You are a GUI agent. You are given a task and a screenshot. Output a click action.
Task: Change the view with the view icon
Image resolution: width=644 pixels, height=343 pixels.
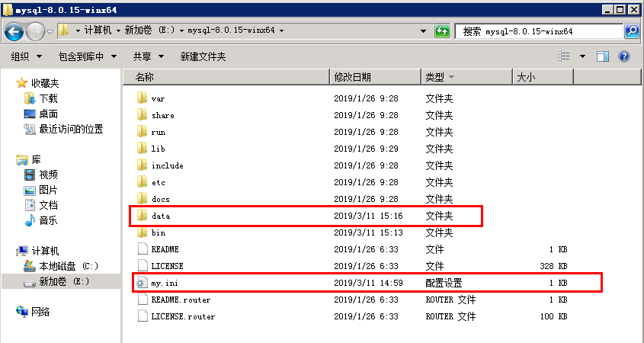tap(564, 56)
